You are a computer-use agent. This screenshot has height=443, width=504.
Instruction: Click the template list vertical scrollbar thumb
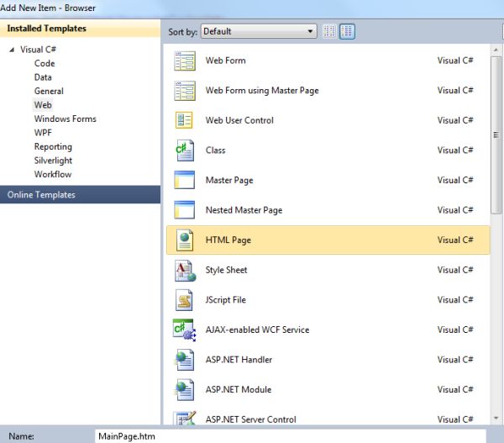click(496, 135)
